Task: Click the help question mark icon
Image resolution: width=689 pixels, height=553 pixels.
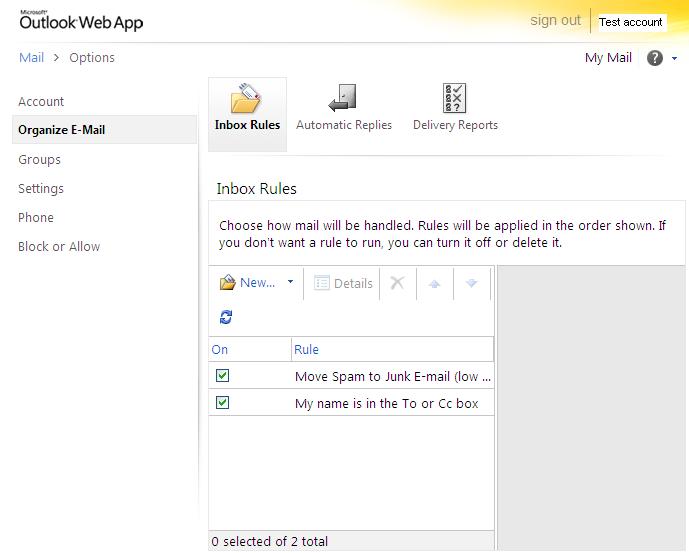Action: [655, 58]
